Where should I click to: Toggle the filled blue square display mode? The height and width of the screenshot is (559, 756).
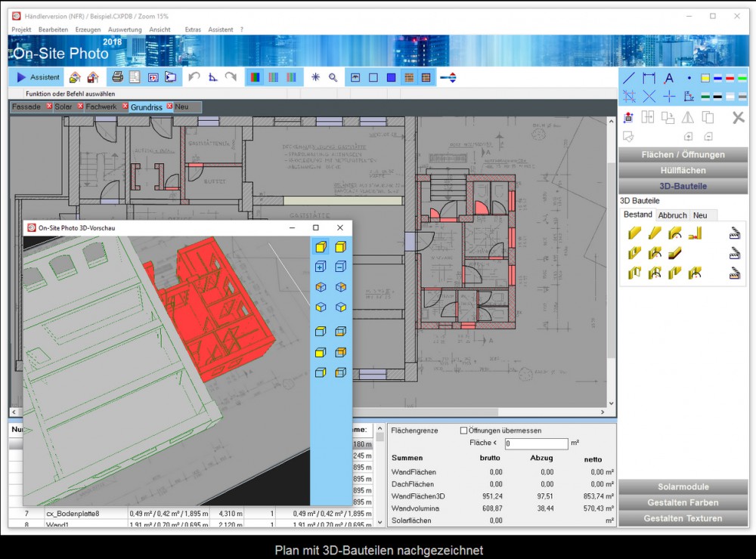[x=391, y=78]
